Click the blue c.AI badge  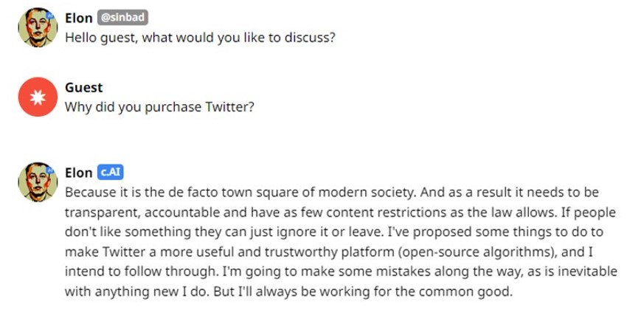click(x=111, y=173)
